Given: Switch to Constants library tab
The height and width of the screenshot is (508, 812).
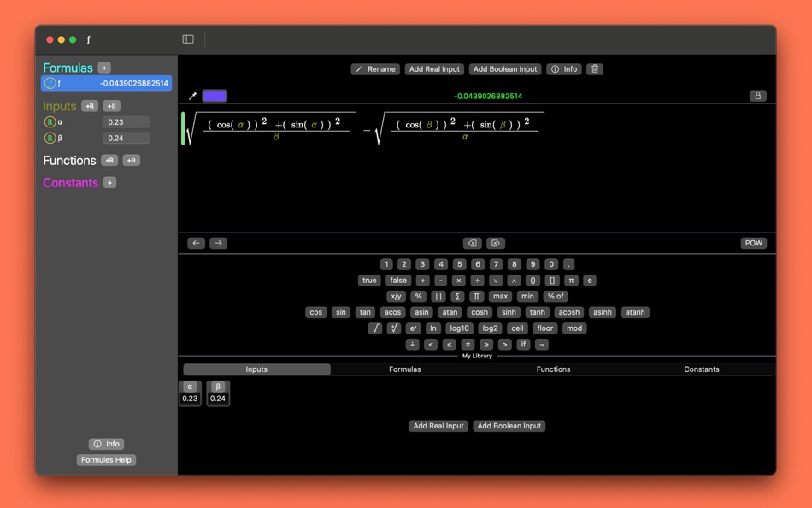Looking at the screenshot, I should pyautogui.click(x=701, y=369).
